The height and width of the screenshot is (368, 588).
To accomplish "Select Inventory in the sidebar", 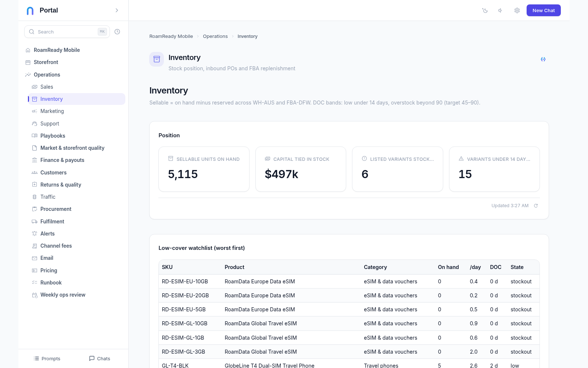I will [76, 99].
